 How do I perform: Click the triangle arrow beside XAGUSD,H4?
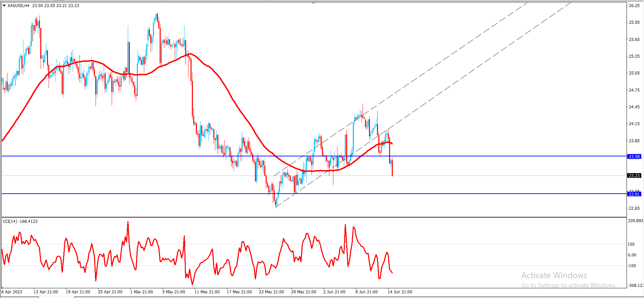point(4,5)
